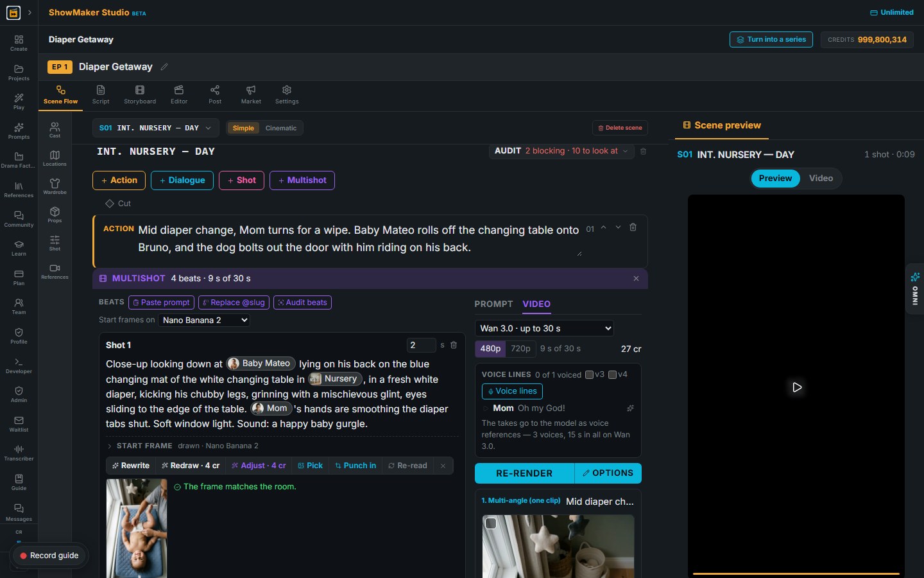Screen dimensions: 924x578
Task: Click the Delete scene button
Action: (x=620, y=128)
